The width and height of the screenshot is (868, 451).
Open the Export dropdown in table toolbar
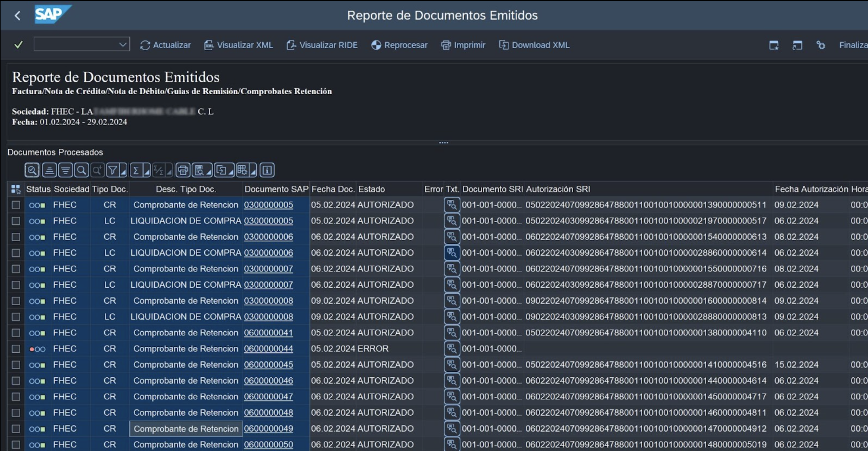[x=224, y=170]
